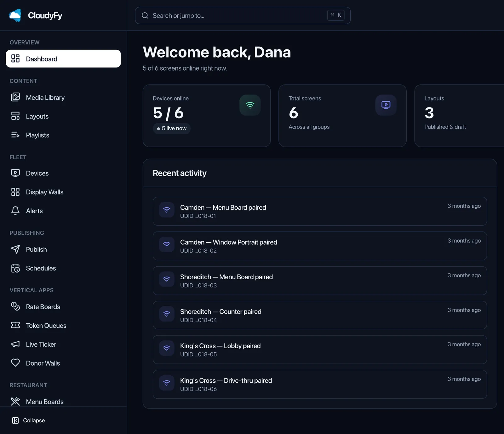504x434 pixels.
Task: Click the CloudyFy brand name
Action: [45, 15]
